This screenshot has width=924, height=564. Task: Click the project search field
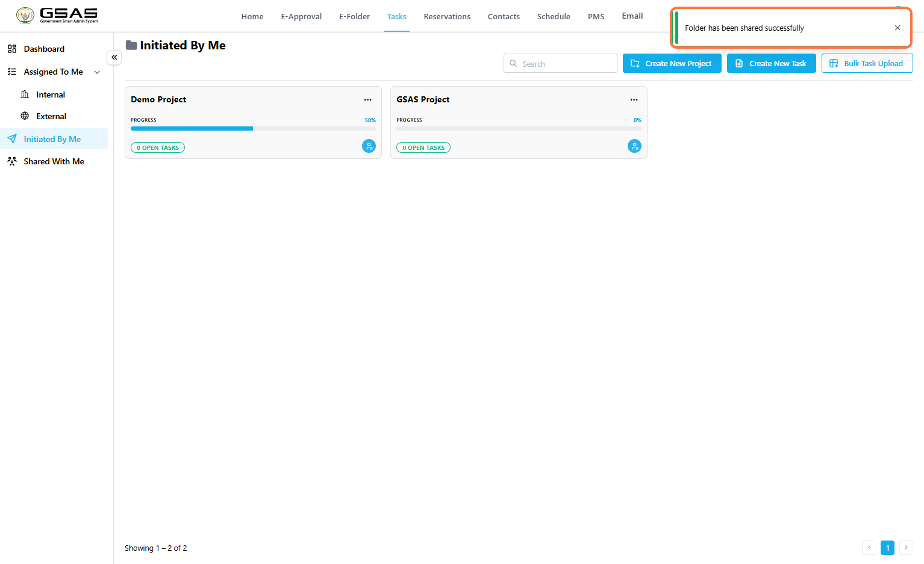[560, 63]
